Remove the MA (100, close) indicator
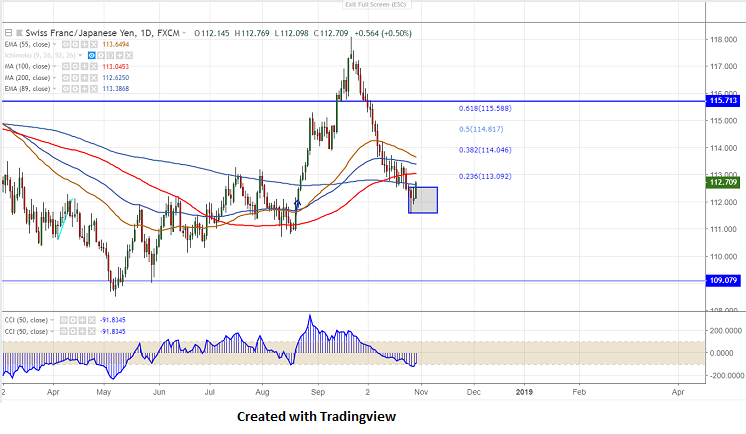 tap(94, 66)
